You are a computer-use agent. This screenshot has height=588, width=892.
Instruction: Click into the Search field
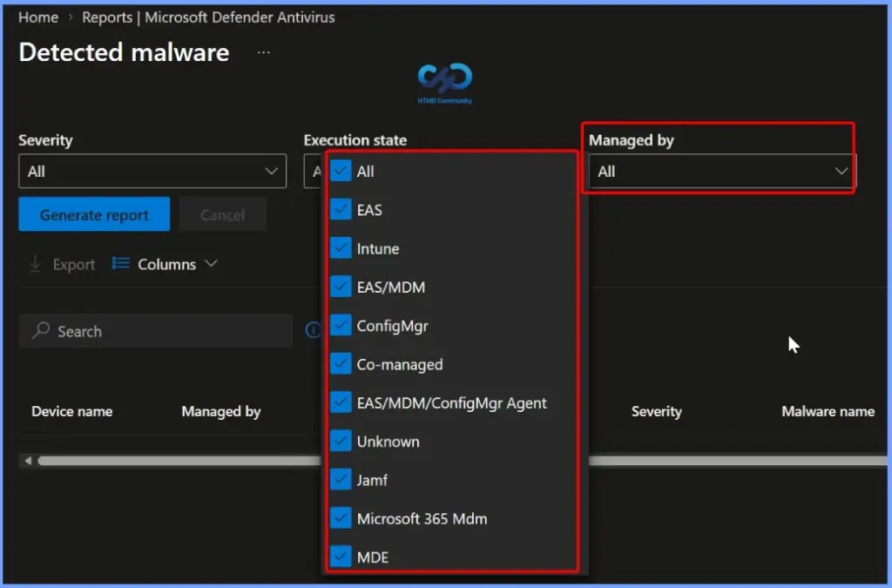point(156,330)
